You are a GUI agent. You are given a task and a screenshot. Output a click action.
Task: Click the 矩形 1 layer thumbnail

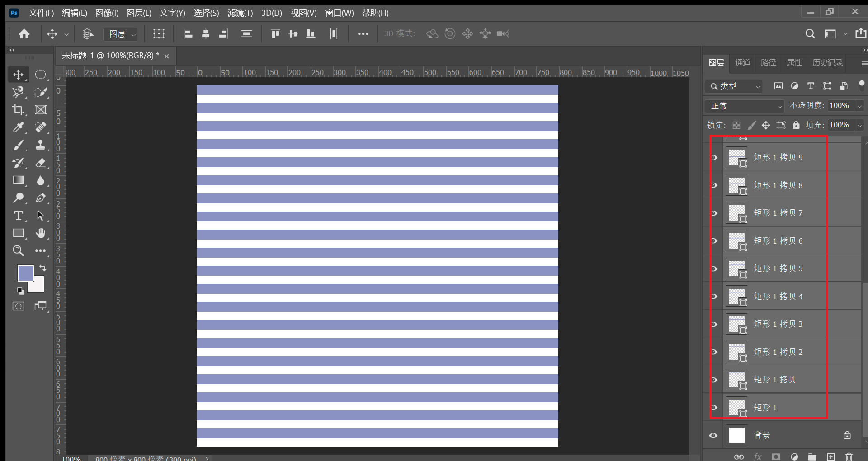737,408
